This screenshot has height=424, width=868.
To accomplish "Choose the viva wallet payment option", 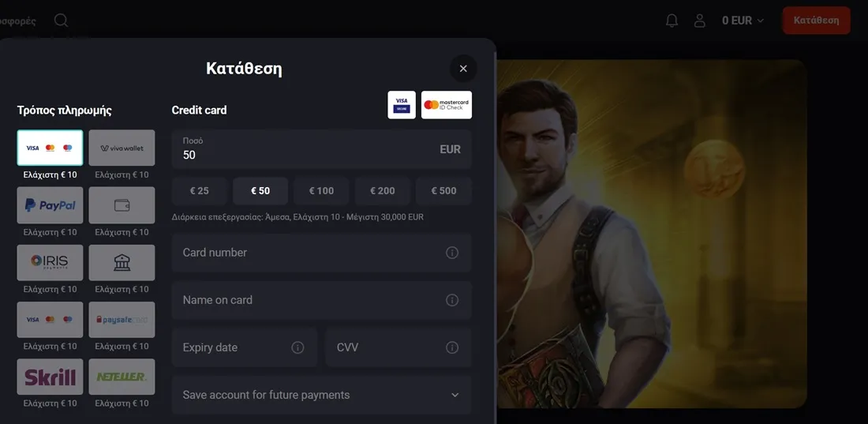I will coord(122,148).
